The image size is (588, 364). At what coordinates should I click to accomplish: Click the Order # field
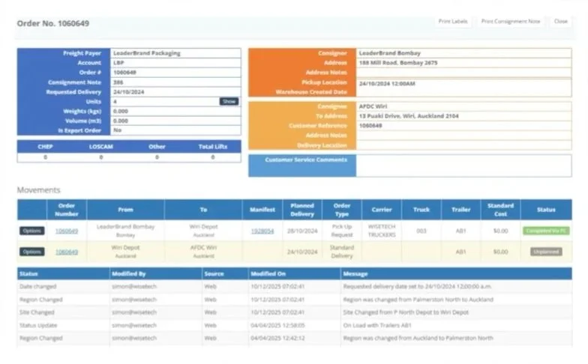(x=175, y=73)
